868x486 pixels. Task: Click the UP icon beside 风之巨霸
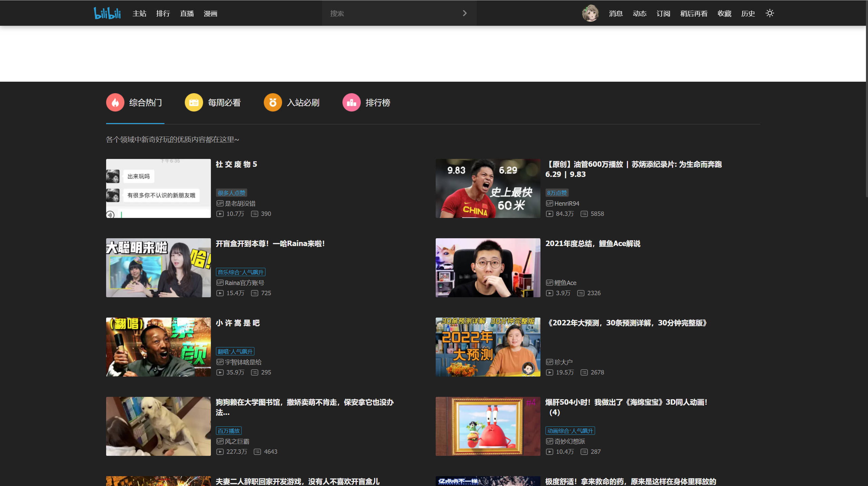220,441
